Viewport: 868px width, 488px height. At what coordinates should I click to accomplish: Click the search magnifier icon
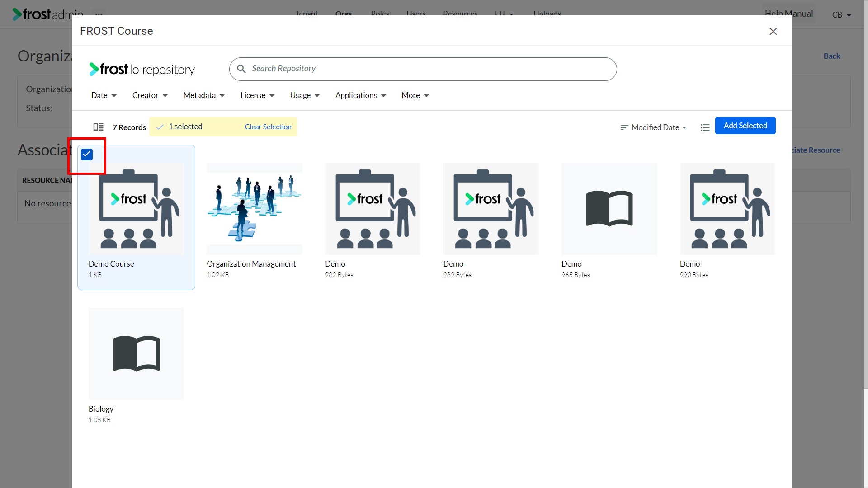coord(241,69)
